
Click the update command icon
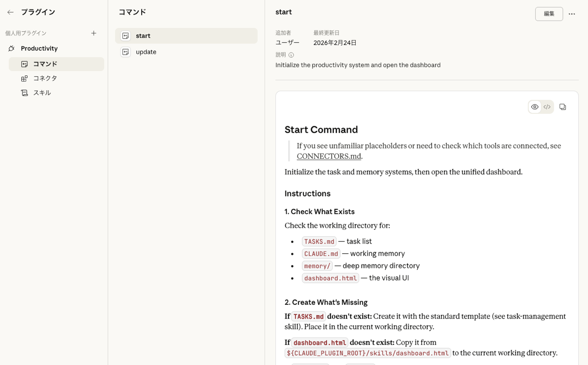(x=125, y=52)
